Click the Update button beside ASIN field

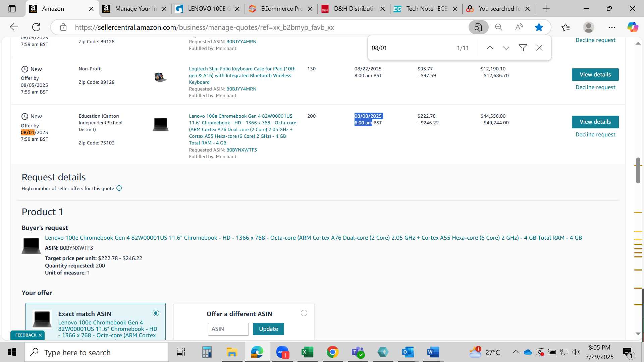(x=268, y=329)
